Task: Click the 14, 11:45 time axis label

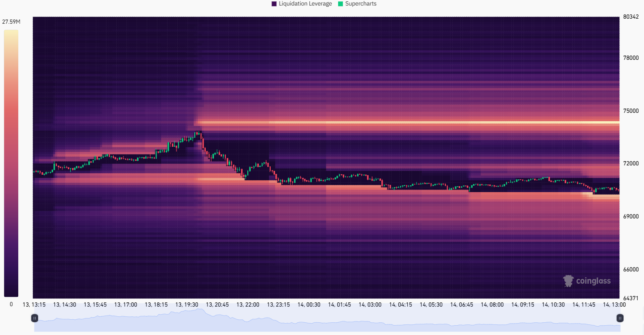Action: tap(584, 305)
